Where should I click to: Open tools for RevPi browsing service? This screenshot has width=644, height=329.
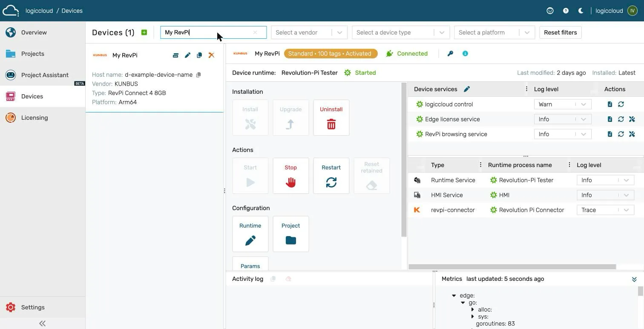click(x=632, y=134)
